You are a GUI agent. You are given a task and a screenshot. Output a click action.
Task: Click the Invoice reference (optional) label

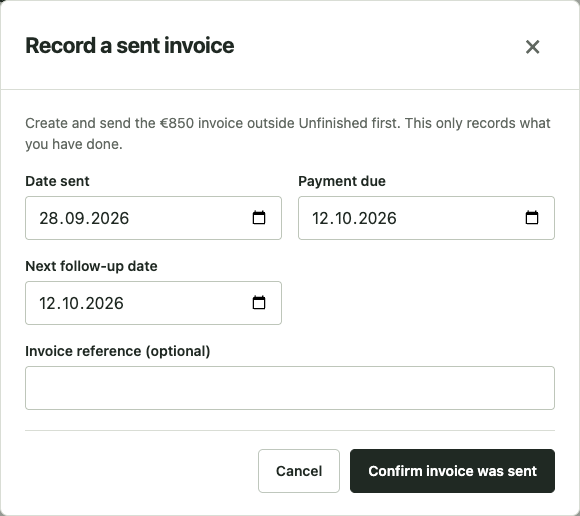pos(118,351)
